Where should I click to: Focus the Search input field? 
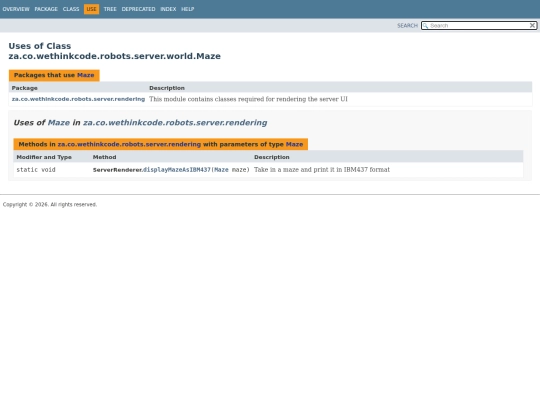[479, 25]
